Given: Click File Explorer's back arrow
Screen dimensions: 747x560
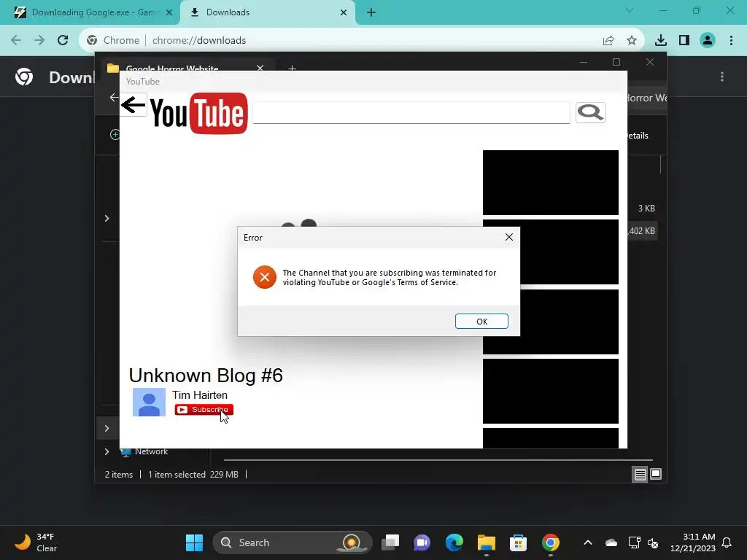Looking at the screenshot, I should pos(113,98).
